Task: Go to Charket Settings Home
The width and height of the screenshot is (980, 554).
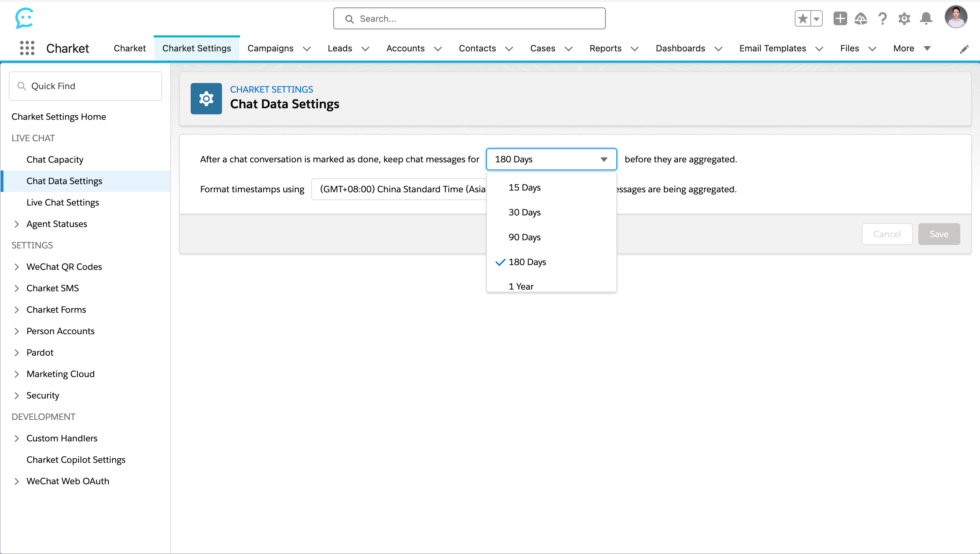Action: point(59,117)
